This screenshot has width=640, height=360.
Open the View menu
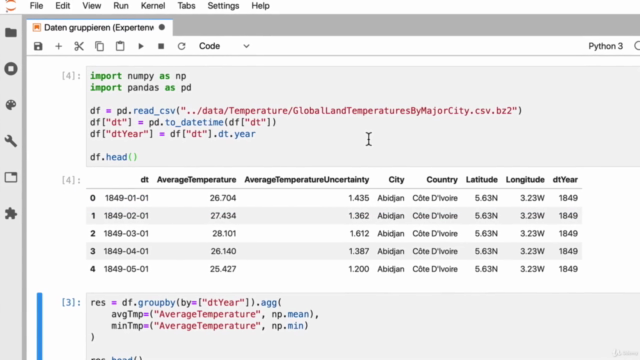tap(91, 6)
